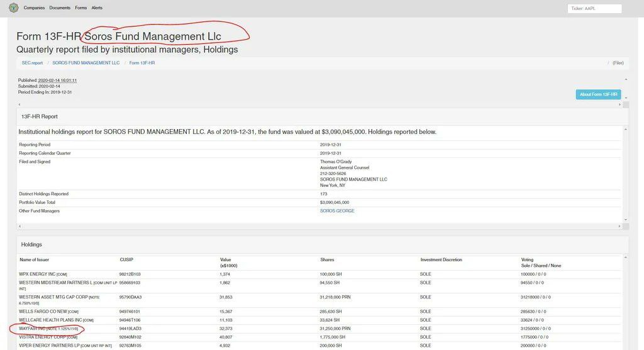Image resolution: width=644 pixels, height=350 pixels.
Task: Click the CUSIP column header
Action: coord(126,259)
